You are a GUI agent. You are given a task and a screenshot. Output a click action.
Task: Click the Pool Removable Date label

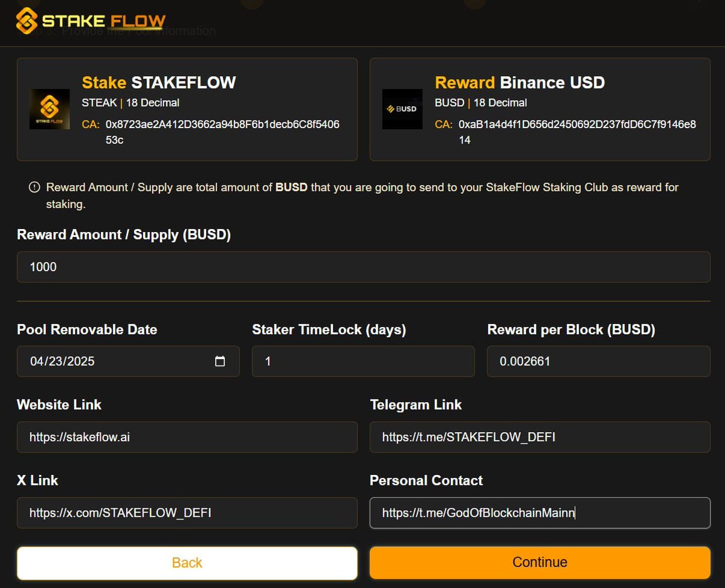point(87,330)
